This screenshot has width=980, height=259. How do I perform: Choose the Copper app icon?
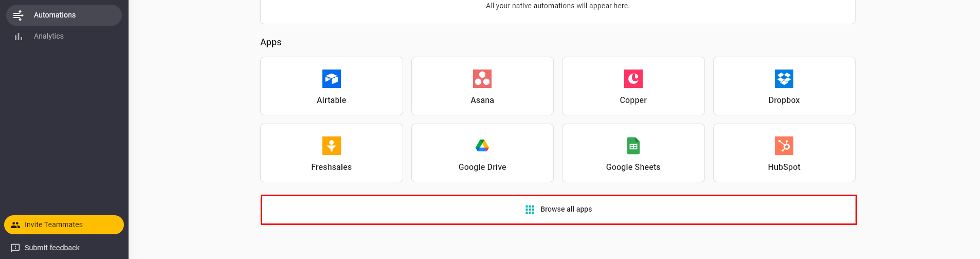point(633,79)
